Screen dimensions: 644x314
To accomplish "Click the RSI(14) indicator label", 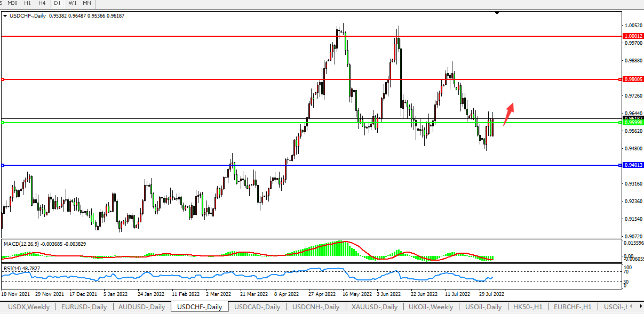I will (x=21, y=268).
